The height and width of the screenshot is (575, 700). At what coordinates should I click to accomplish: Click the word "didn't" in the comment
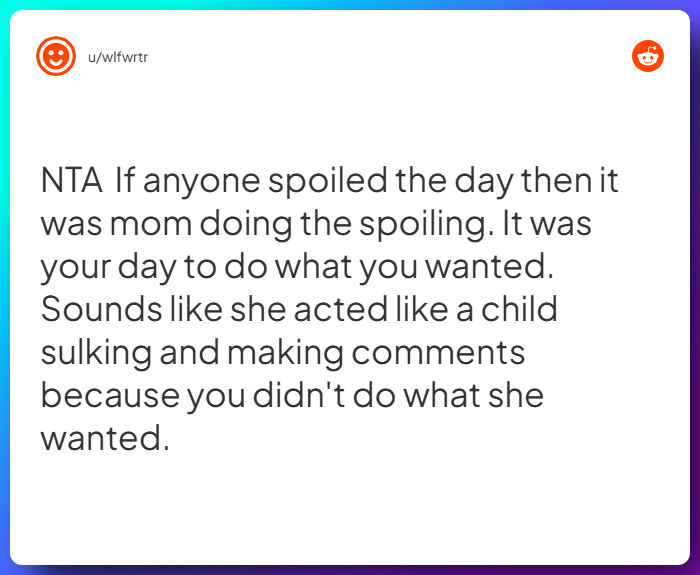click(299, 396)
